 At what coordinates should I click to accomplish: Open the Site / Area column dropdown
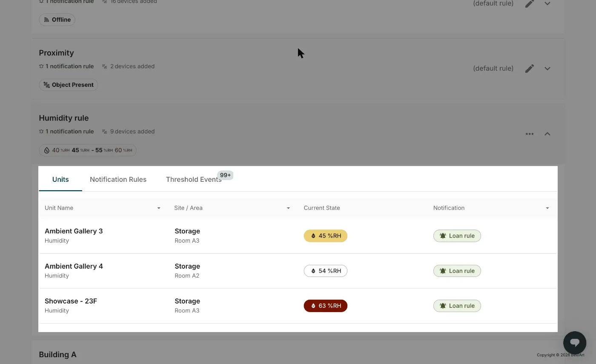(x=288, y=208)
